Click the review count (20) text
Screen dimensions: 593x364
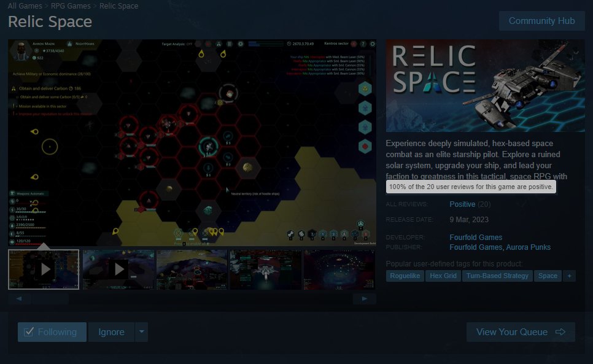coord(484,204)
